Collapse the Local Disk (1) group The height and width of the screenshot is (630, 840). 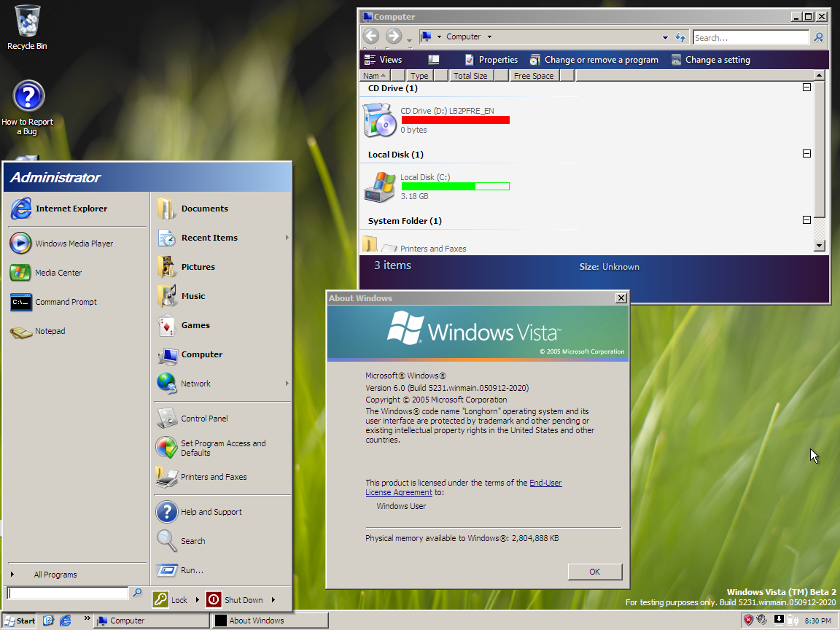pos(806,154)
